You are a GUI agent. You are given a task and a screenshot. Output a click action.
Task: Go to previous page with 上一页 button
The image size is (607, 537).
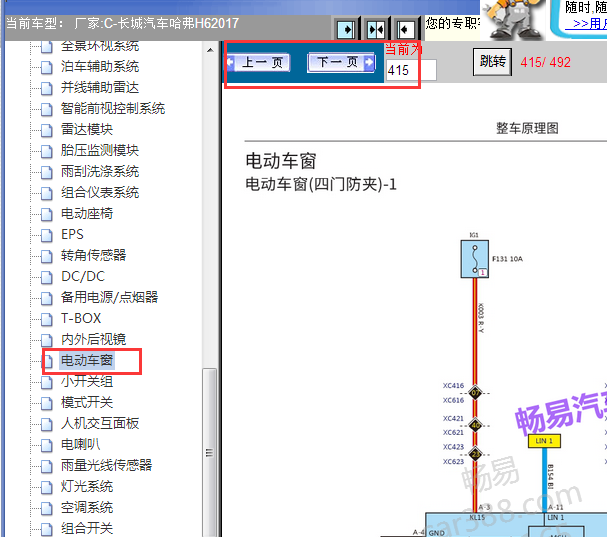pyautogui.click(x=259, y=62)
